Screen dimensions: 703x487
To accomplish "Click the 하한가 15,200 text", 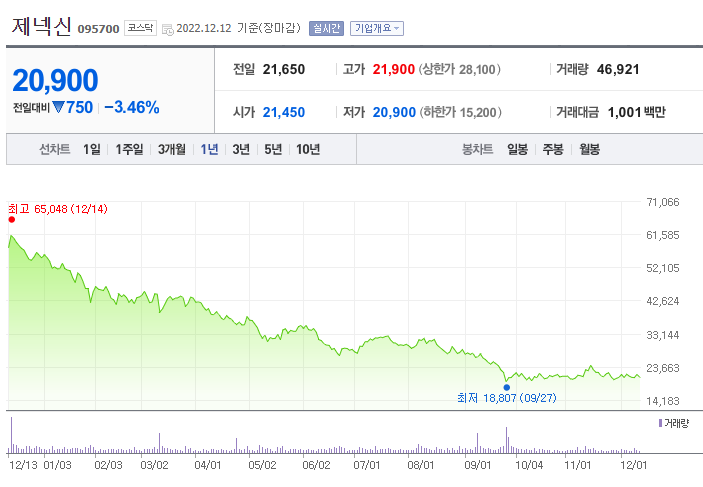I will tap(460, 112).
